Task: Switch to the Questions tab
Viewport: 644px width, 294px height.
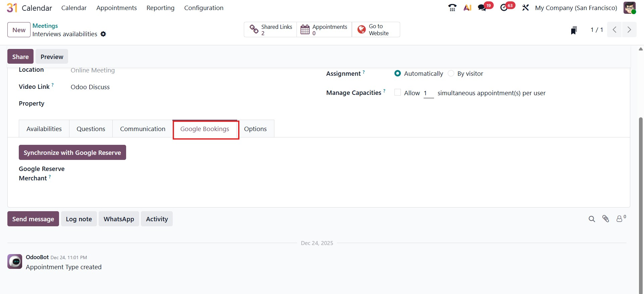Action: tap(91, 129)
